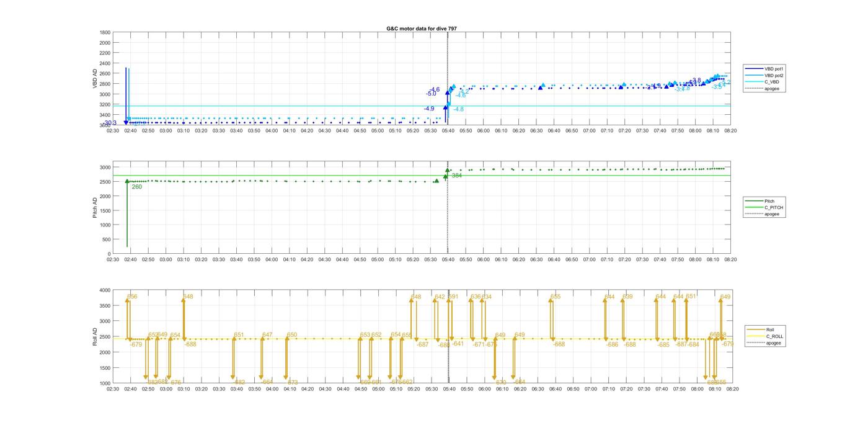Click the '1800' tick on the VBD axis
The image size is (868, 430).
[105, 32]
